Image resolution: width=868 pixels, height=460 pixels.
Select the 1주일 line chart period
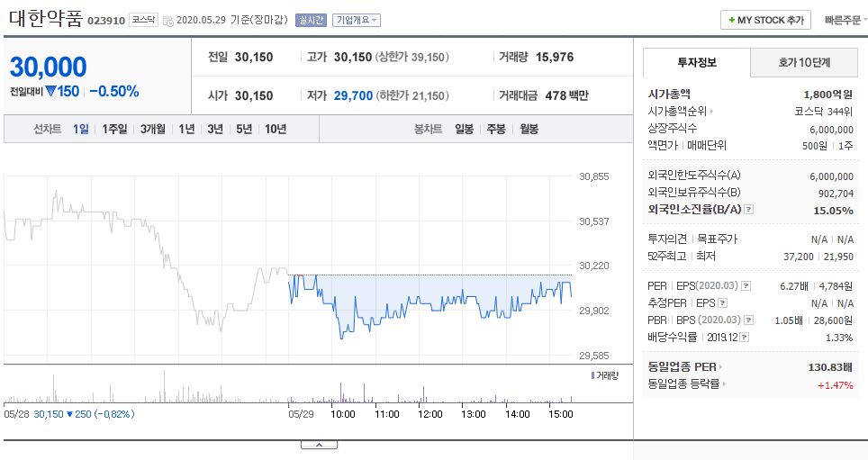coord(114,129)
